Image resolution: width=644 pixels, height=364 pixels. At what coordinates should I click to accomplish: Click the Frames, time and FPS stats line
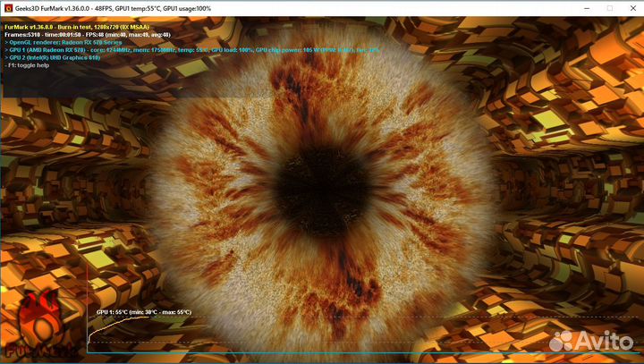tap(89, 34)
